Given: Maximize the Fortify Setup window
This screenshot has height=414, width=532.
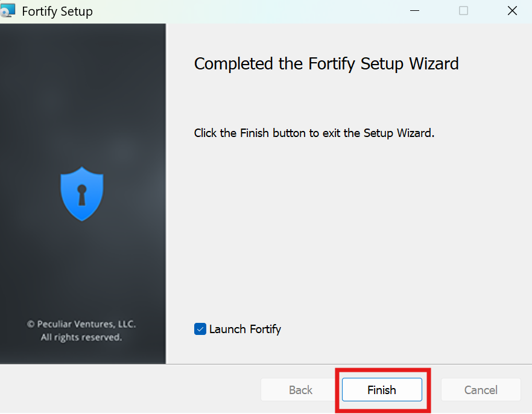Looking at the screenshot, I should 463,11.
